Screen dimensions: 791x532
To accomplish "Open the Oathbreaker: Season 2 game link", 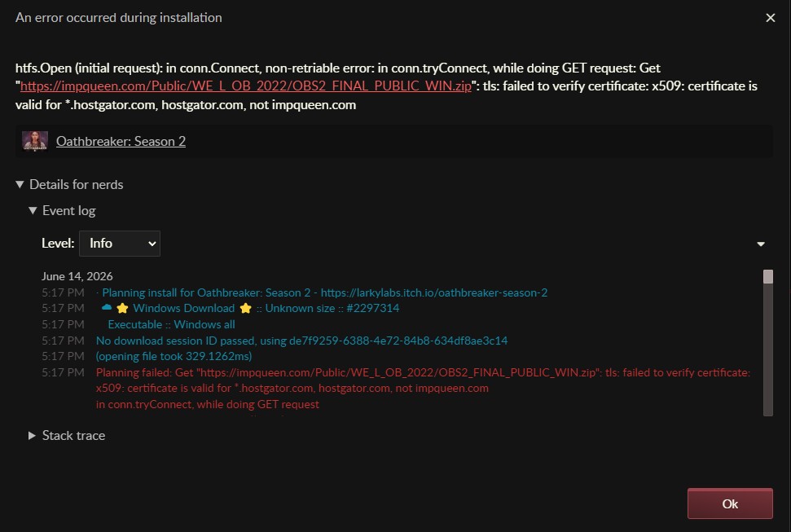I will [121, 141].
